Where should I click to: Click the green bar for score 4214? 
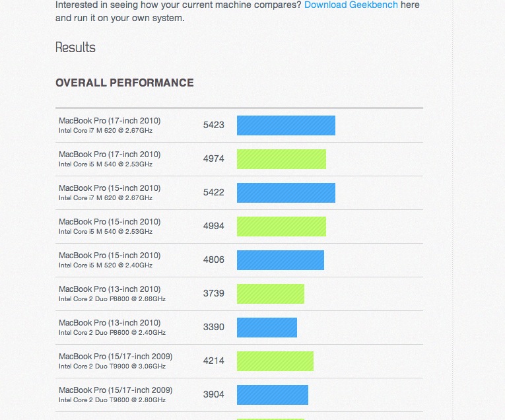coord(275,361)
